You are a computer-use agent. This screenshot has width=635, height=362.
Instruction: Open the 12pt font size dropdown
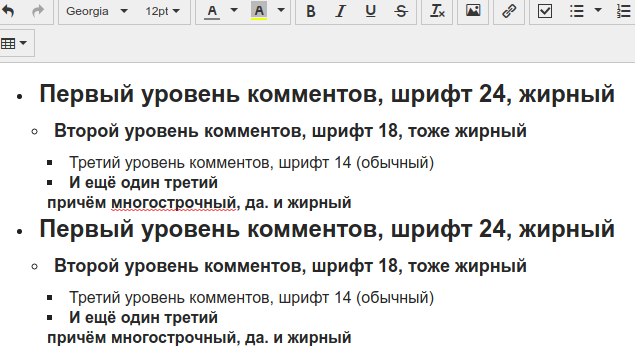tap(162, 11)
